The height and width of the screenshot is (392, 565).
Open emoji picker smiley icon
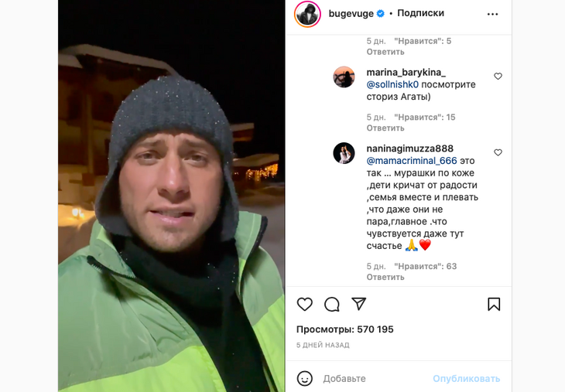click(304, 379)
